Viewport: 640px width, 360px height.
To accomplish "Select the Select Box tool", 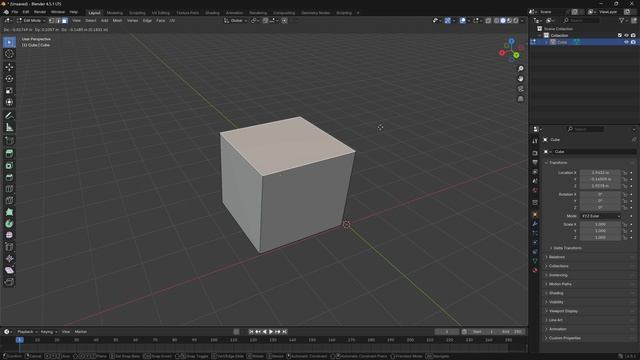I will 9,42.
